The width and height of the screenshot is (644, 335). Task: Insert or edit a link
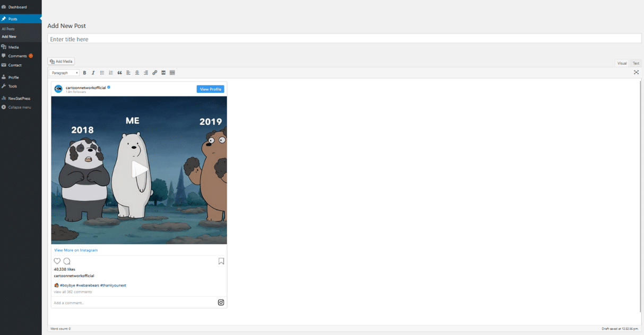(x=155, y=73)
